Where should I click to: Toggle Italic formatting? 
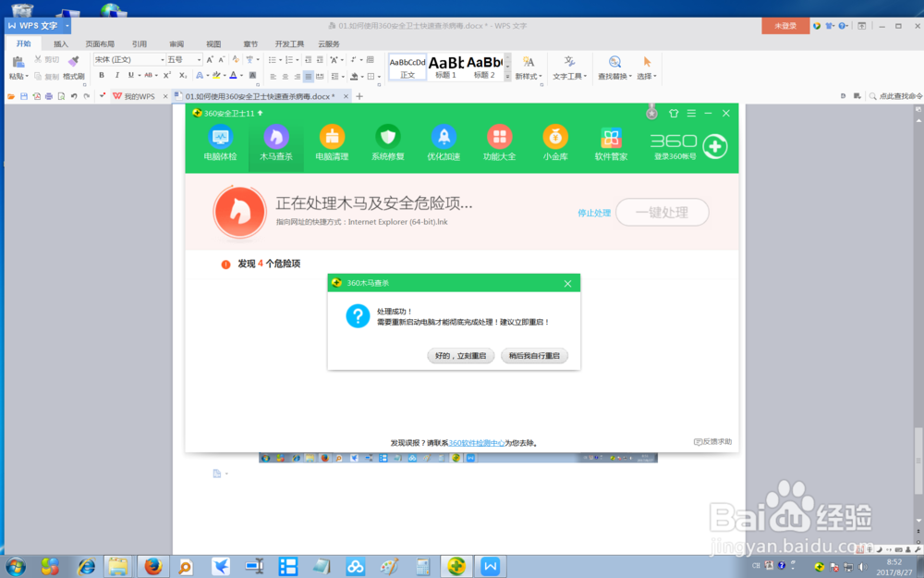pyautogui.click(x=116, y=76)
